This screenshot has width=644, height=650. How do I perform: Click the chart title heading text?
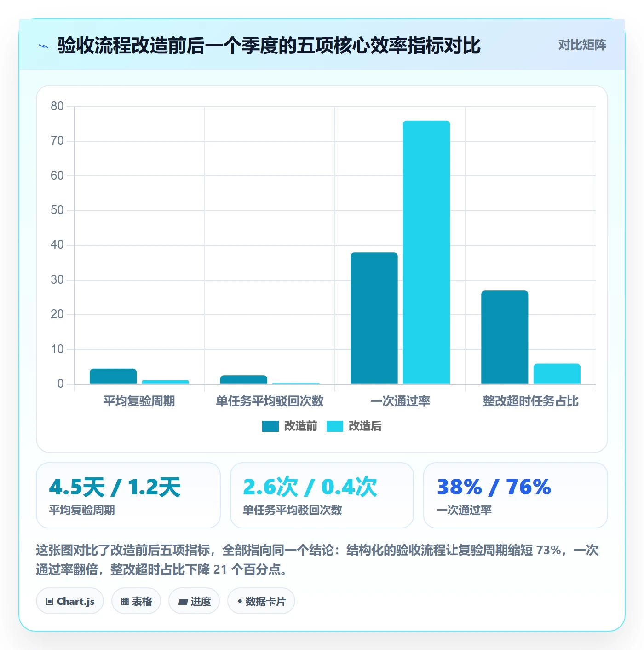point(269,46)
